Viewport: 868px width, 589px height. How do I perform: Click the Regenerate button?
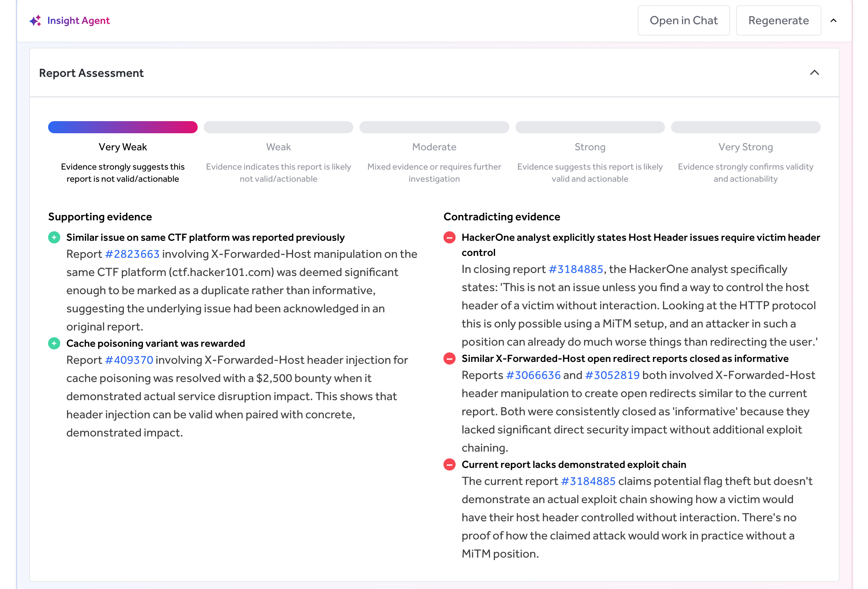[x=778, y=20]
